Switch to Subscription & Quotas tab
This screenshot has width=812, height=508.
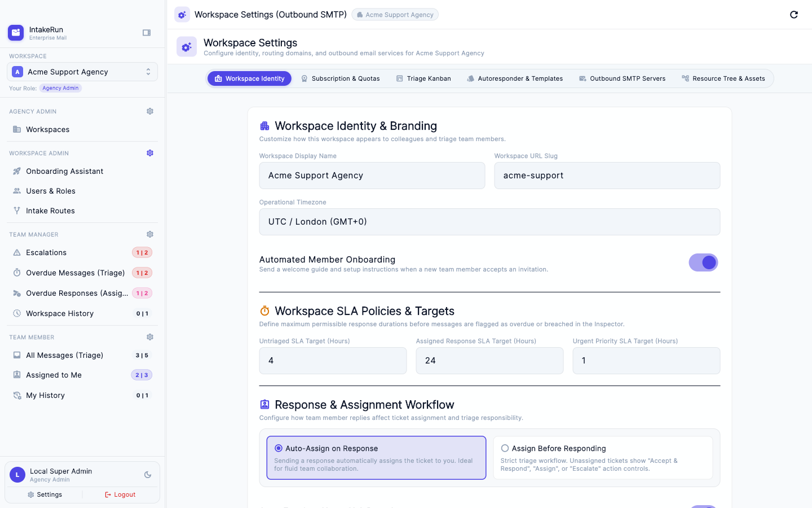(x=340, y=78)
